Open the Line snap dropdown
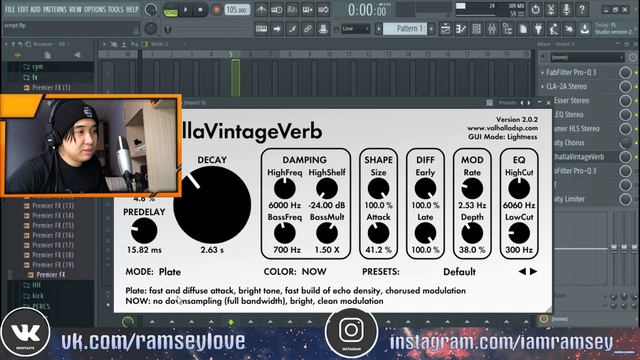Image resolution: width=640 pixels, height=360 pixels. point(355,29)
